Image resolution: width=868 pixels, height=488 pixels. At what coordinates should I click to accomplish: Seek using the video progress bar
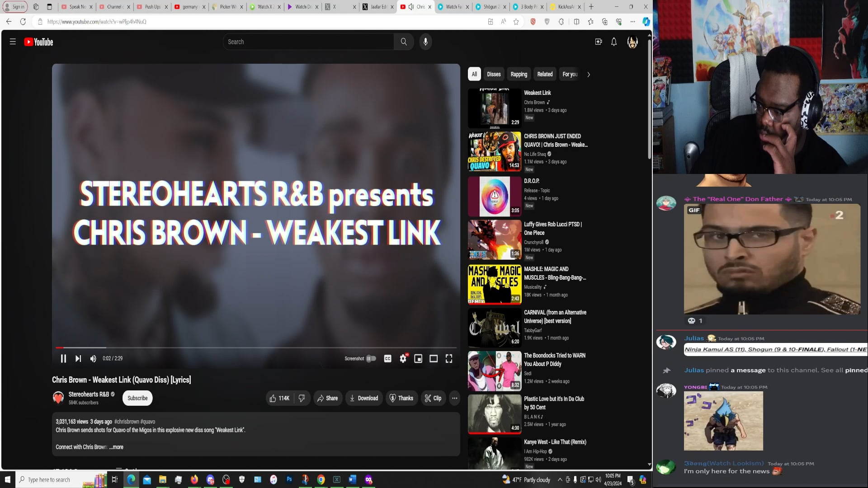256,347
